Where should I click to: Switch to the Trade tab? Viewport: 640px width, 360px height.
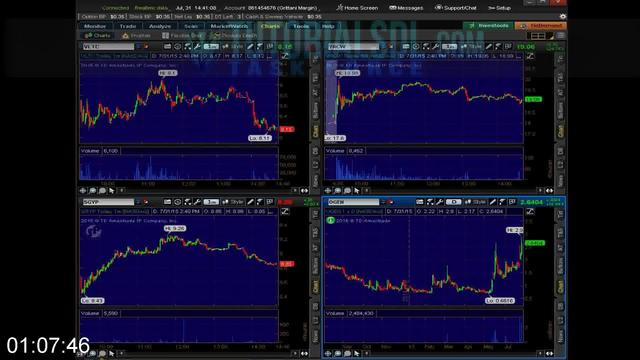(128, 26)
